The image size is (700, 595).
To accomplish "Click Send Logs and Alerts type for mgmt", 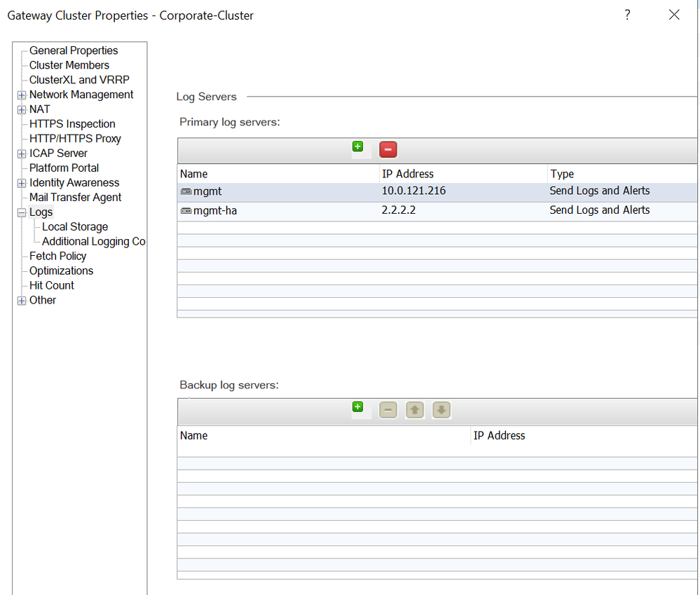I will (600, 191).
